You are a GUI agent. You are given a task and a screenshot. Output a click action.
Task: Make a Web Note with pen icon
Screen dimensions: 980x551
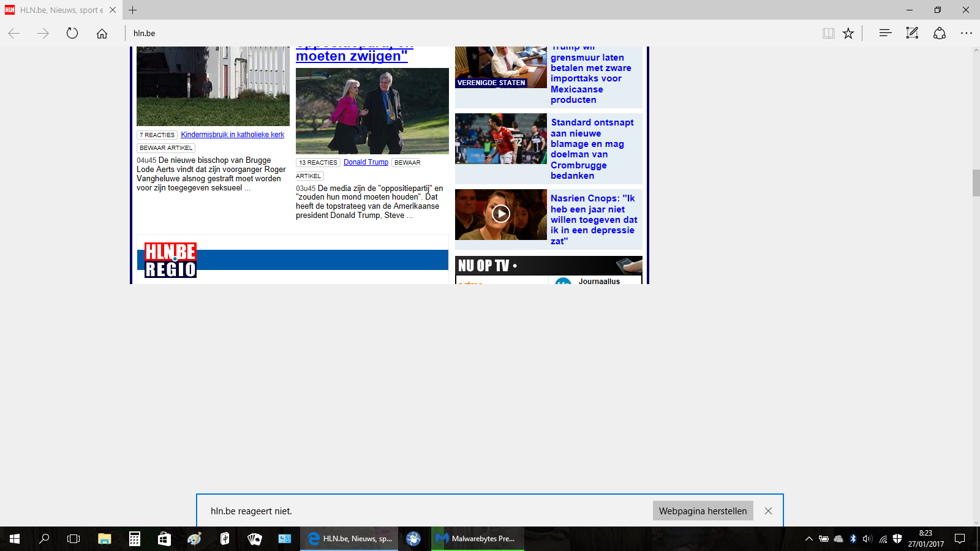912,33
